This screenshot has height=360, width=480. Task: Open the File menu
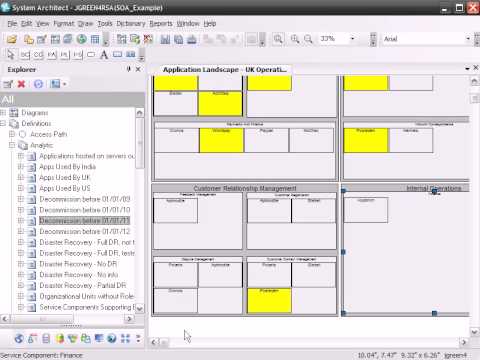click(12, 24)
